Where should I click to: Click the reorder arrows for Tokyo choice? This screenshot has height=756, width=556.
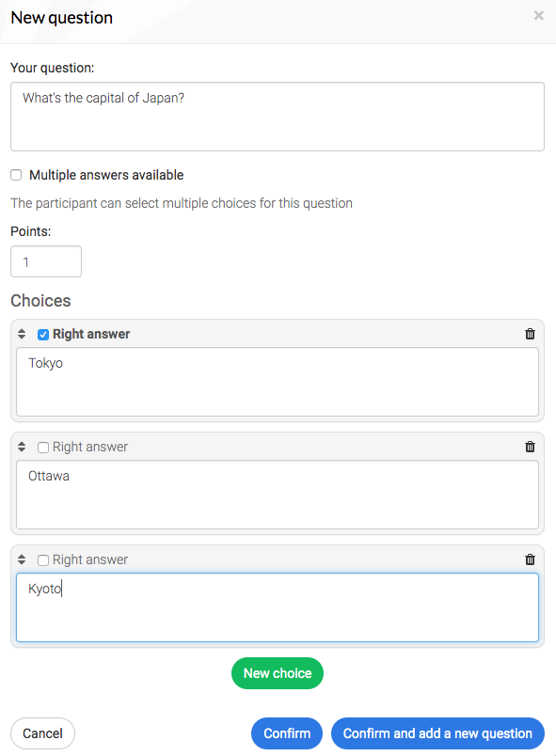(22, 334)
